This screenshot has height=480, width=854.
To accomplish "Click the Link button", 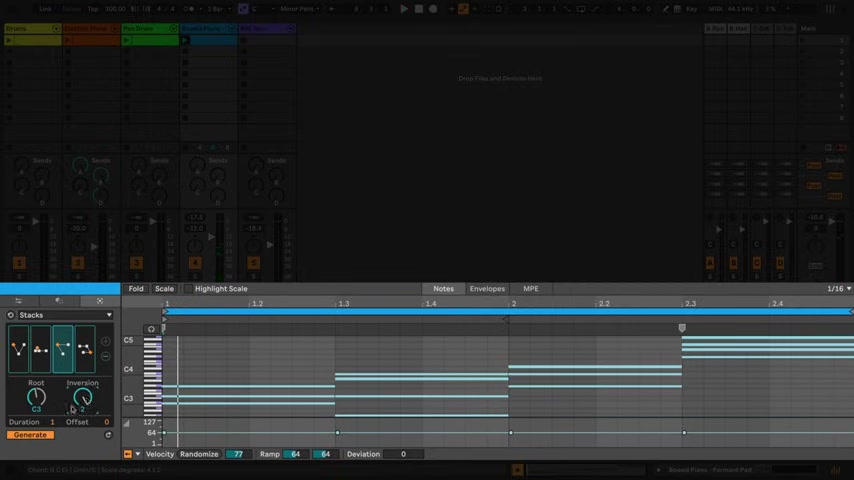I will pyautogui.click(x=45, y=9).
